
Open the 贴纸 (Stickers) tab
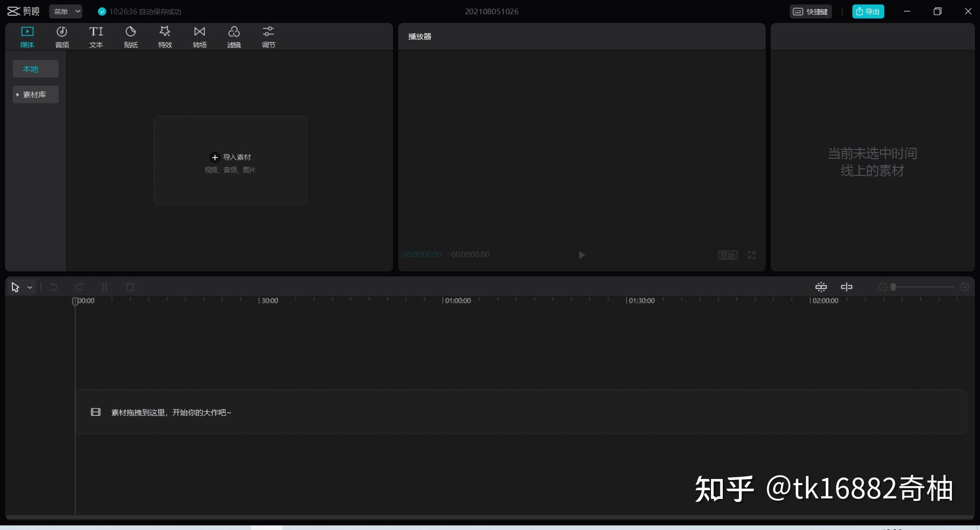tap(131, 37)
